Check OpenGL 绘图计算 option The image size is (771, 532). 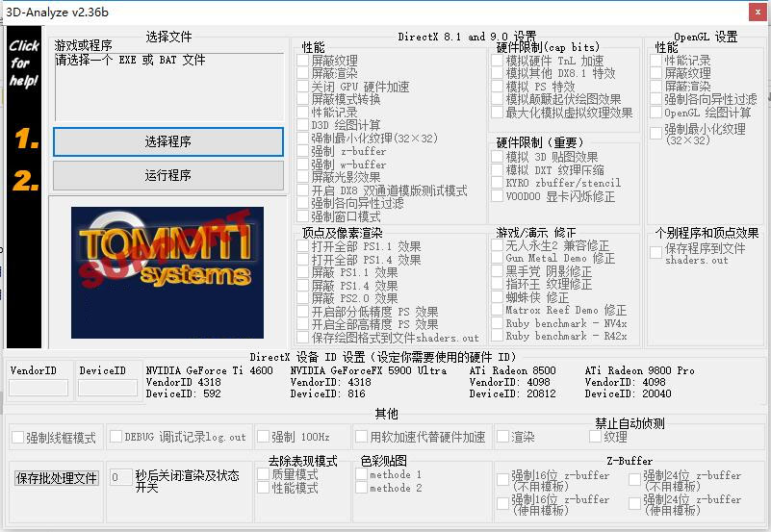coord(655,113)
